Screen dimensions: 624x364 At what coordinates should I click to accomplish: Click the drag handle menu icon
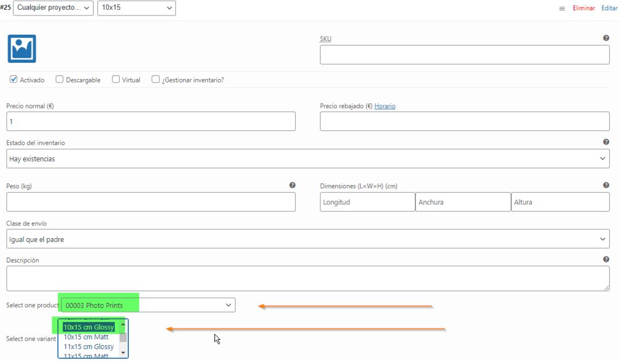click(x=562, y=9)
